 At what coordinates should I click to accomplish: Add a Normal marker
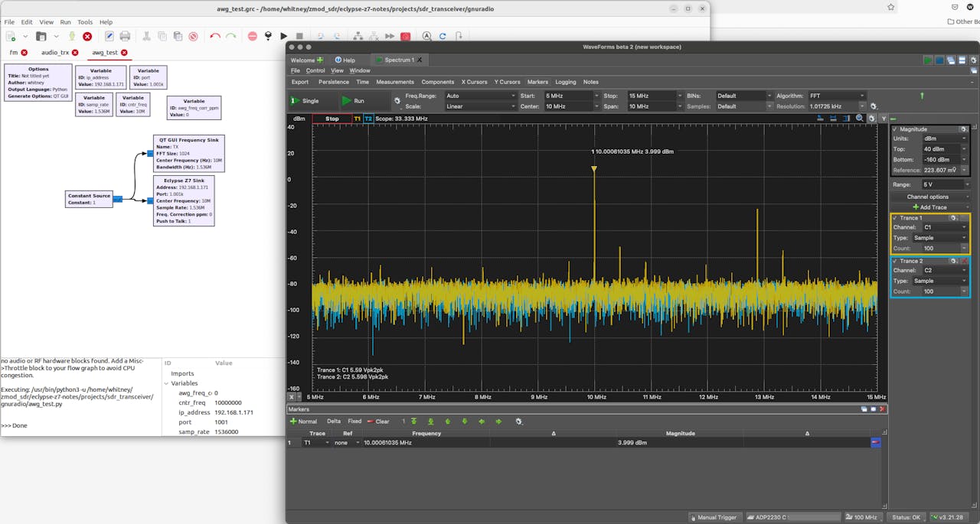[x=303, y=421]
